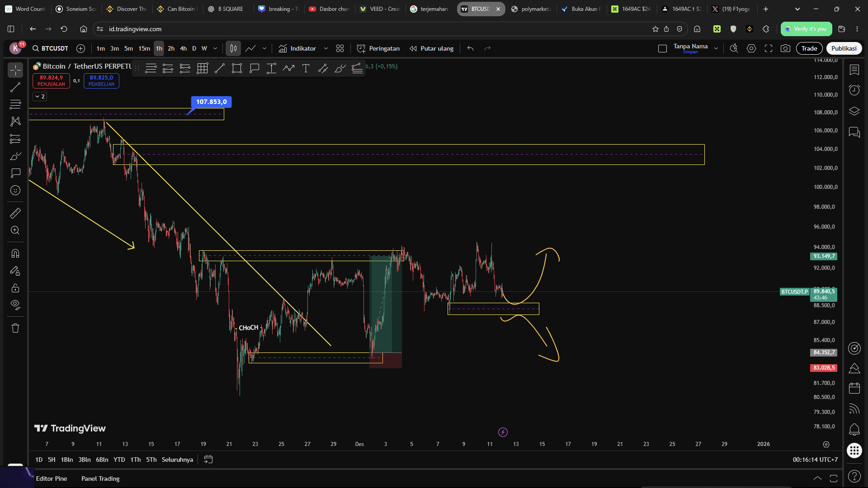The image size is (868, 488).
Task: Open the magnet mode tool
Action: 15,253
